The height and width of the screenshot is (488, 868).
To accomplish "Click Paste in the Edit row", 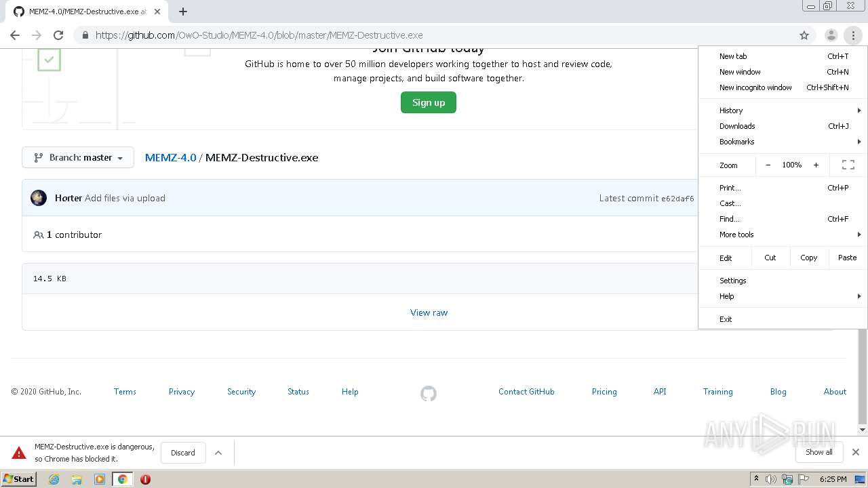I will click(847, 258).
